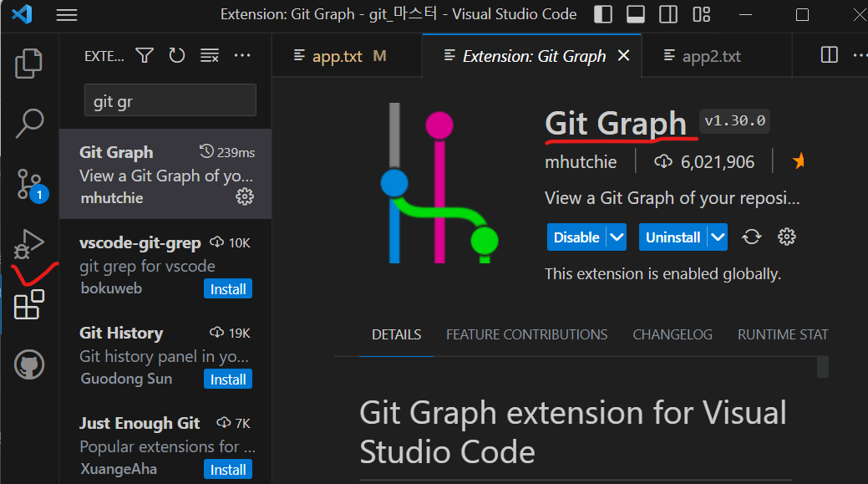Close the Extension: Git Graph tab
868x484 pixels.
[x=624, y=55]
